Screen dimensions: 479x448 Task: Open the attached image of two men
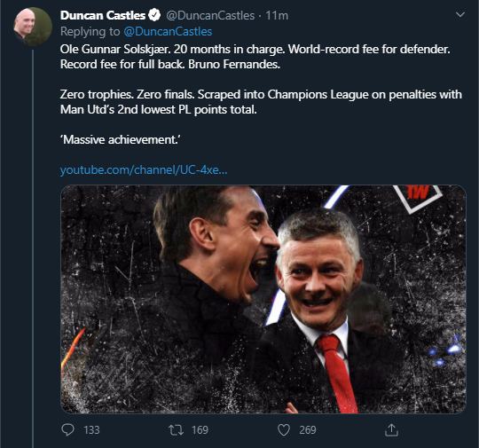click(x=263, y=299)
